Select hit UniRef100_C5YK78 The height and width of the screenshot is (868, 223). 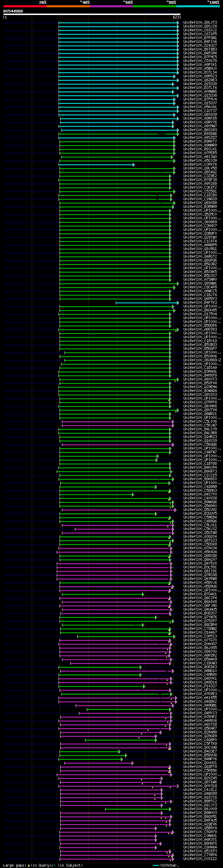[x=200, y=61]
